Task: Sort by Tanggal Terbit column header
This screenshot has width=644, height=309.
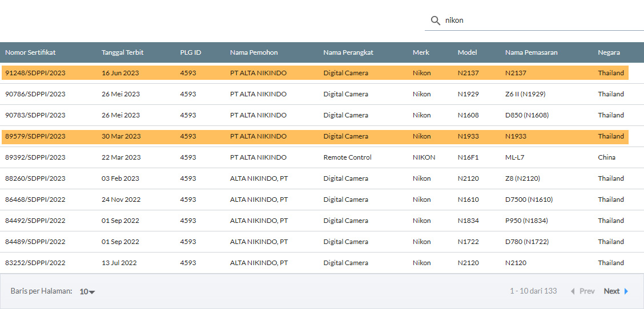Action: pyautogui.click(x=122, y=52)
